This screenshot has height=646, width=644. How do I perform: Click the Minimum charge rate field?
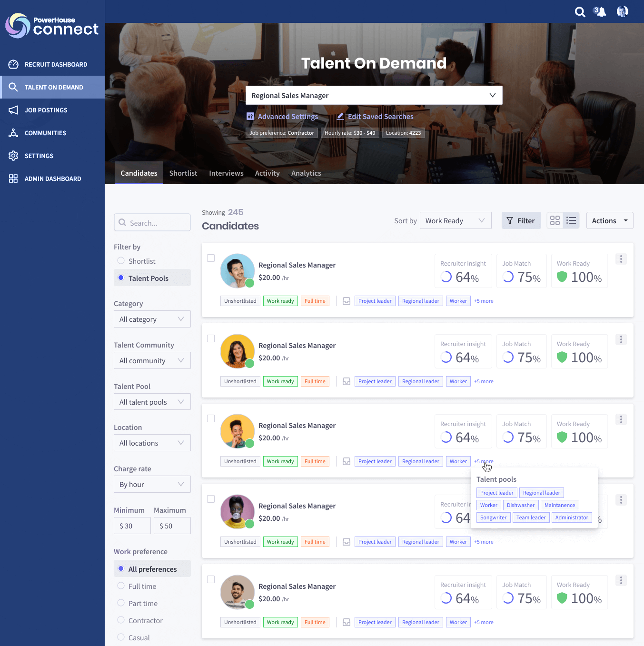(x=132, y=526)
